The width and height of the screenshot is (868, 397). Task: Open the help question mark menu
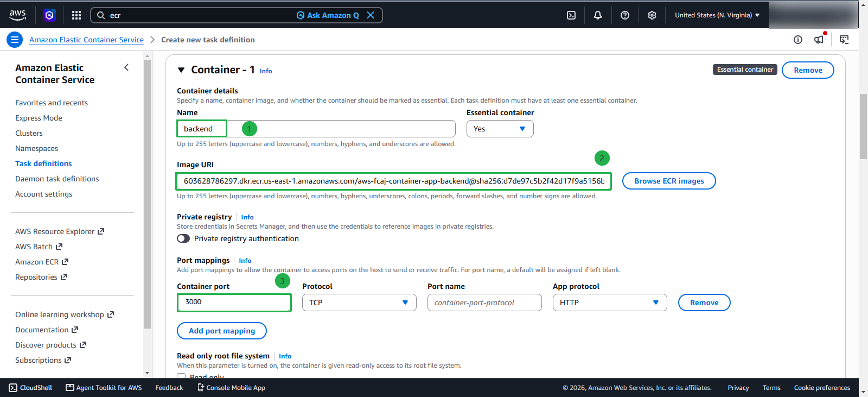(625, 15)
